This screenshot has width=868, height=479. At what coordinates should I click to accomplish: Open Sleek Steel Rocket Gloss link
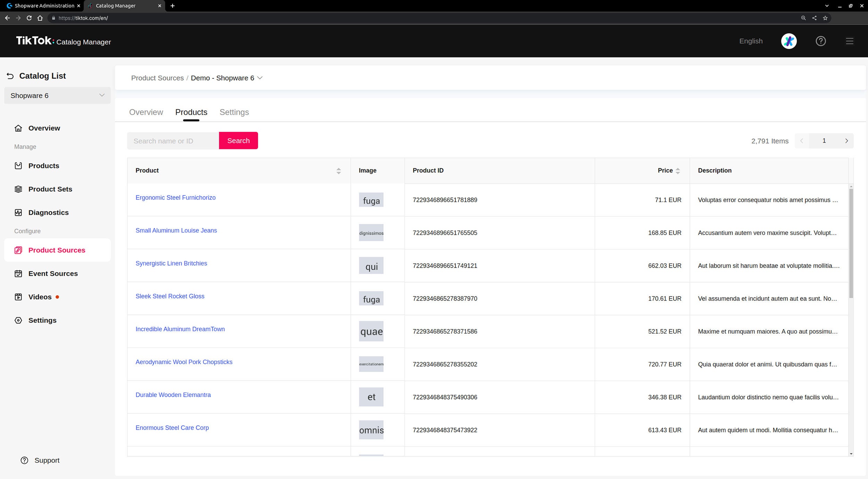point(170,296)
